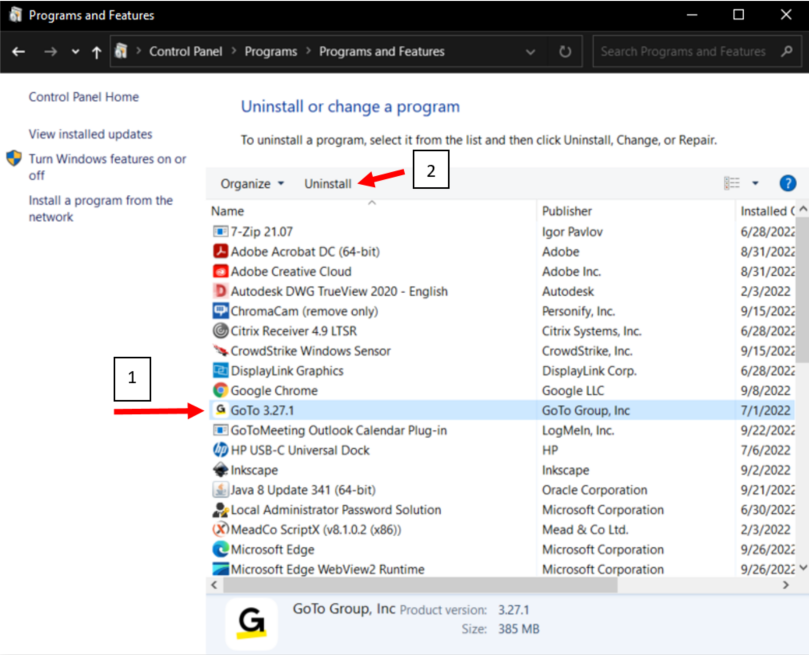This screenshot has width=809, height=655.
Task: Click the horizontal scrollbar right arrow
Action: [786, 585]
